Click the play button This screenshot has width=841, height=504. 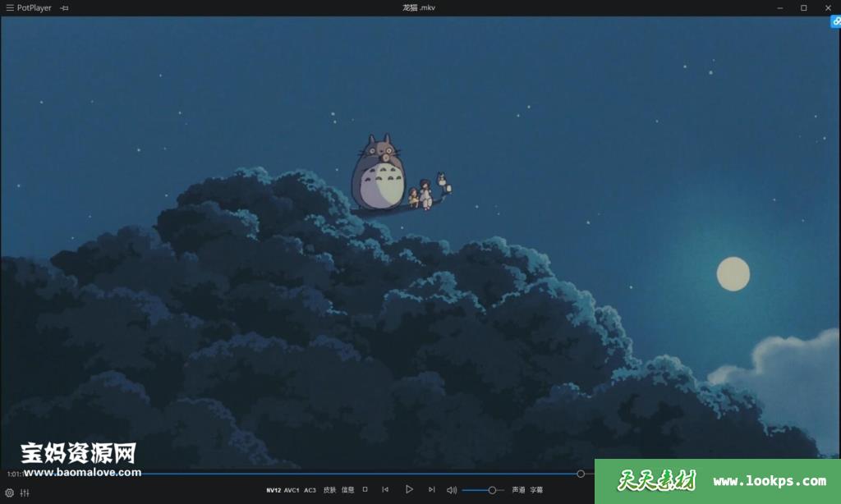[x=408, y=490]
